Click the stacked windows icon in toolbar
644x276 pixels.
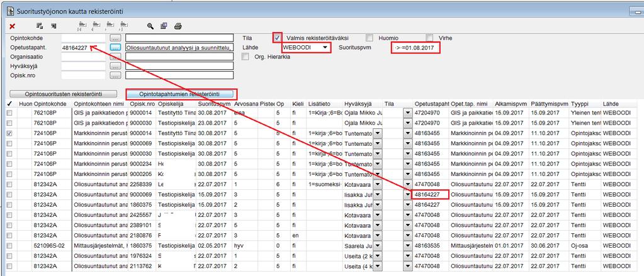tap(40, 26)
